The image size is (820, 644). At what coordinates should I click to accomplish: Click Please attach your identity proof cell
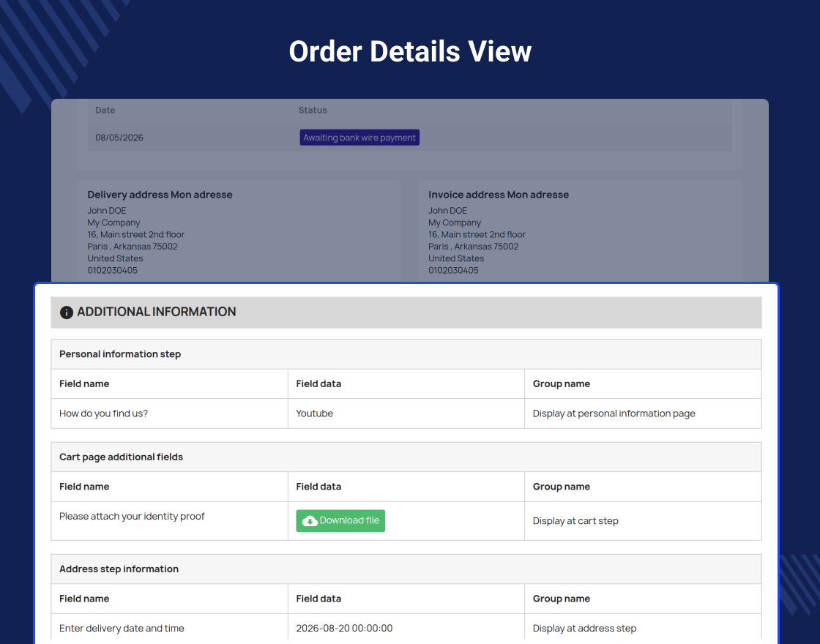point(169,520)
